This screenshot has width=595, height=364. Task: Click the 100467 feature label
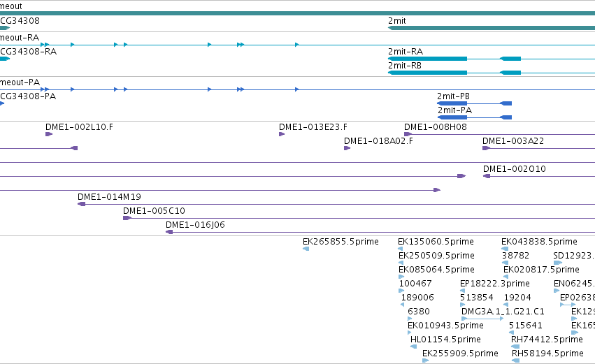tap(415, 284)
